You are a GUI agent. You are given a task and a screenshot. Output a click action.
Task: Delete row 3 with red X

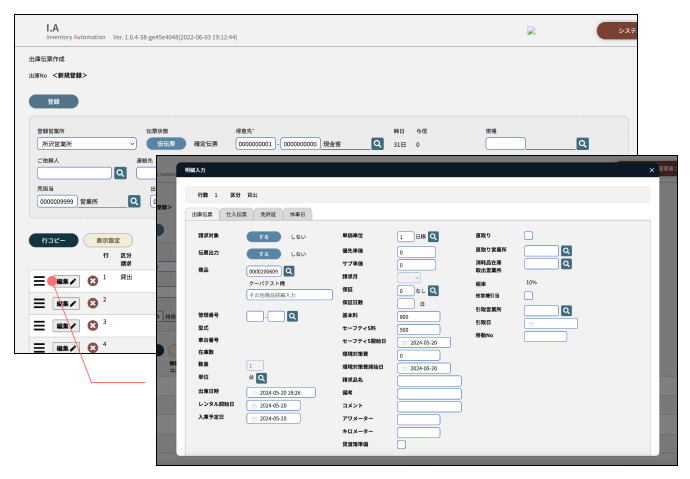pyautogui.click(x=92, y=325)
